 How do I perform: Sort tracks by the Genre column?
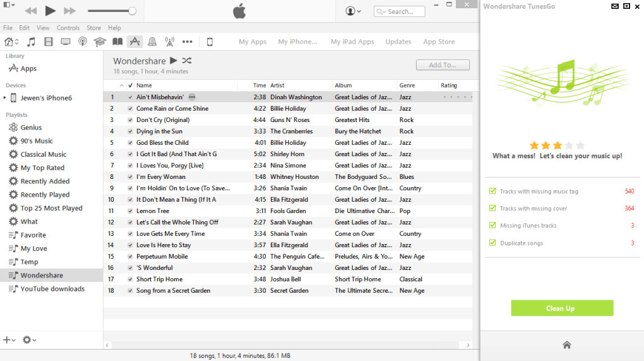click(407, 85)
